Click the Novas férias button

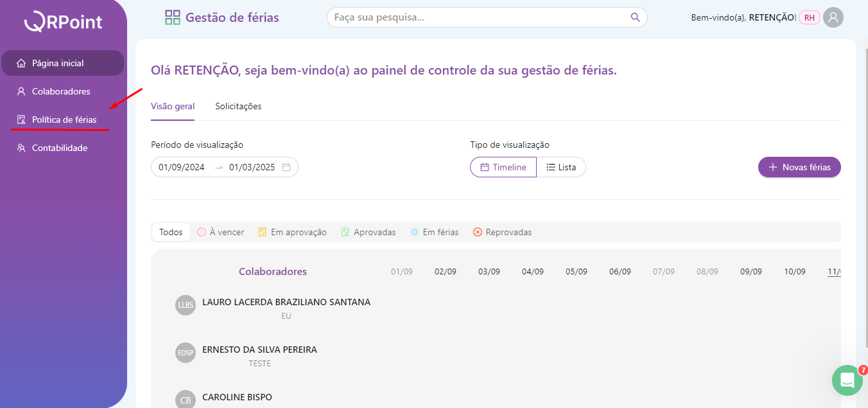[799, 167]
